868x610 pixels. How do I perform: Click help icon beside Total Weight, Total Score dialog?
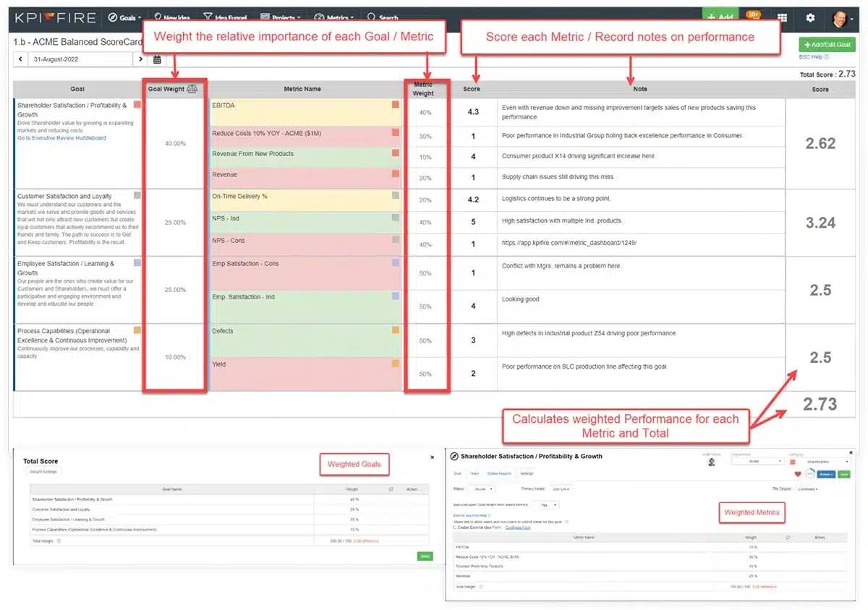pos(59,541)
